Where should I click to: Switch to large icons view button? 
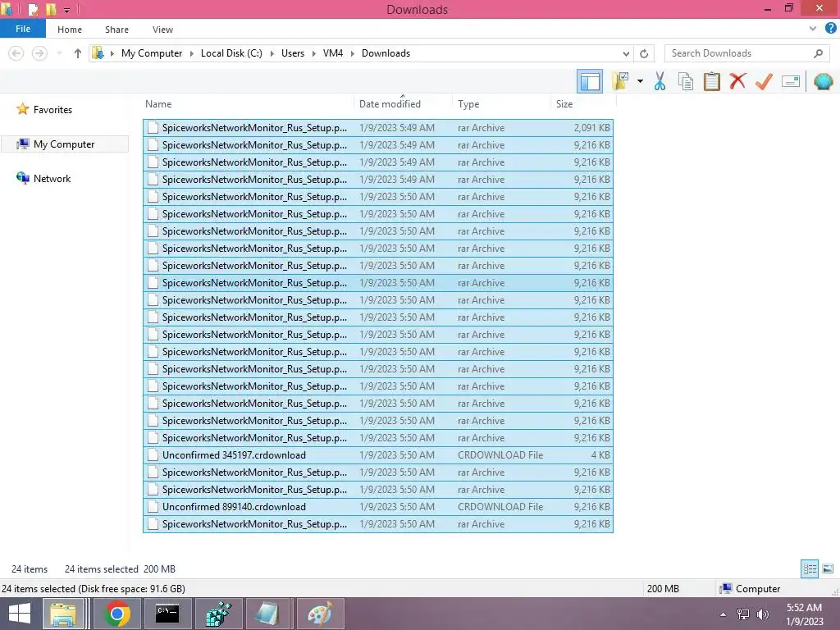(x=828, y=568)
